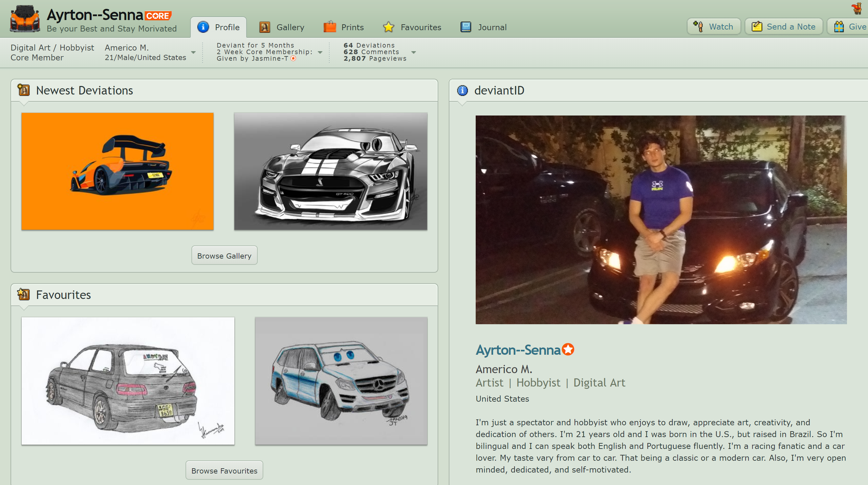Click the deviantID blue info icon

click(463, 90)
